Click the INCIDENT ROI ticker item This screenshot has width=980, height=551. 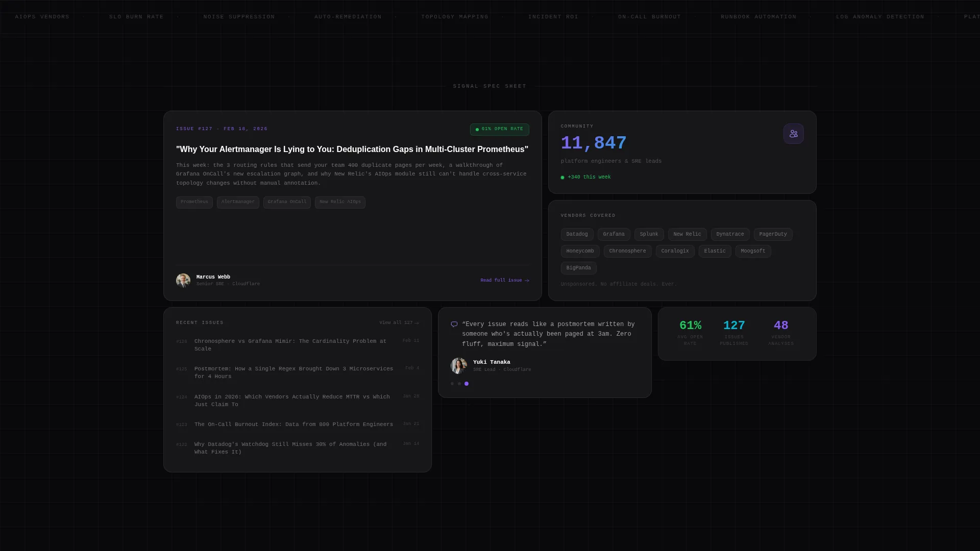(x=553, y=17)
